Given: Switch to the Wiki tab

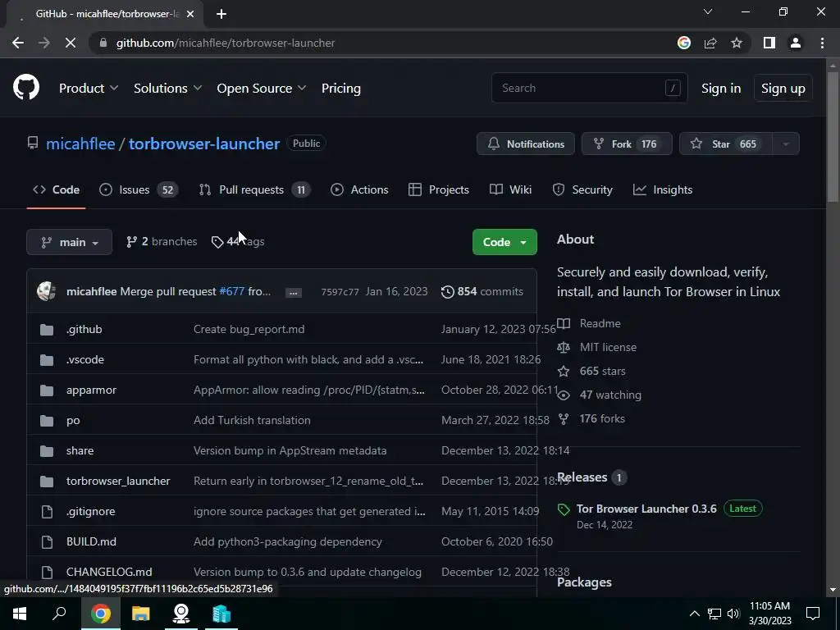Looking at the screenshot, I should pos(510,189).
